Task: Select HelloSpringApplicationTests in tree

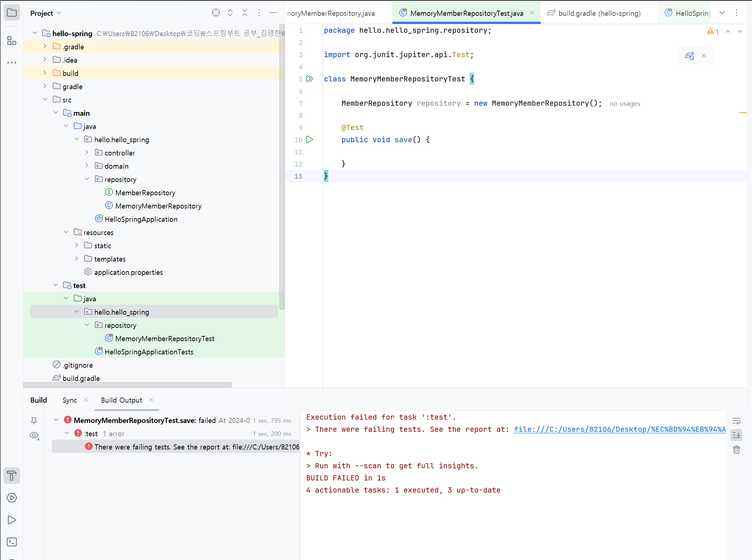Action: coord(149,352)
